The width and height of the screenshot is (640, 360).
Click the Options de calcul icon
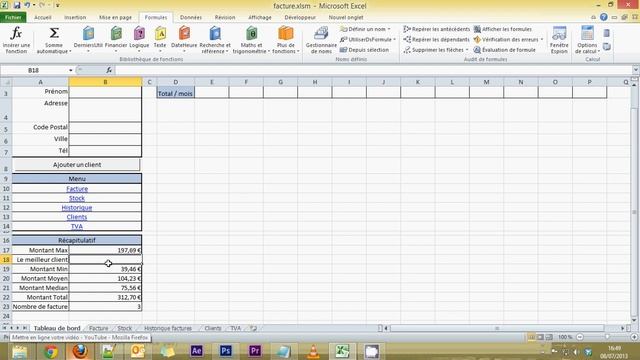587,33
